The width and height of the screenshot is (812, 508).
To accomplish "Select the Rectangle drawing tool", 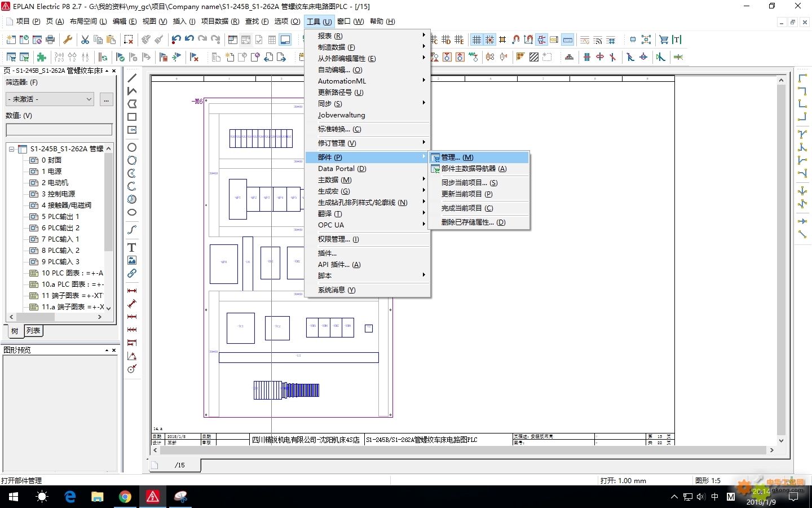I will (x=132, y=117).
